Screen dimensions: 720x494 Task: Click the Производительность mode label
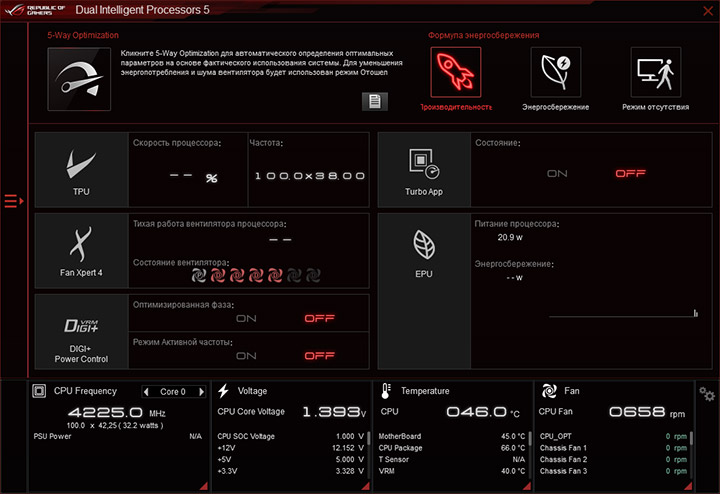pyautogui.click(x=456, y=107)
